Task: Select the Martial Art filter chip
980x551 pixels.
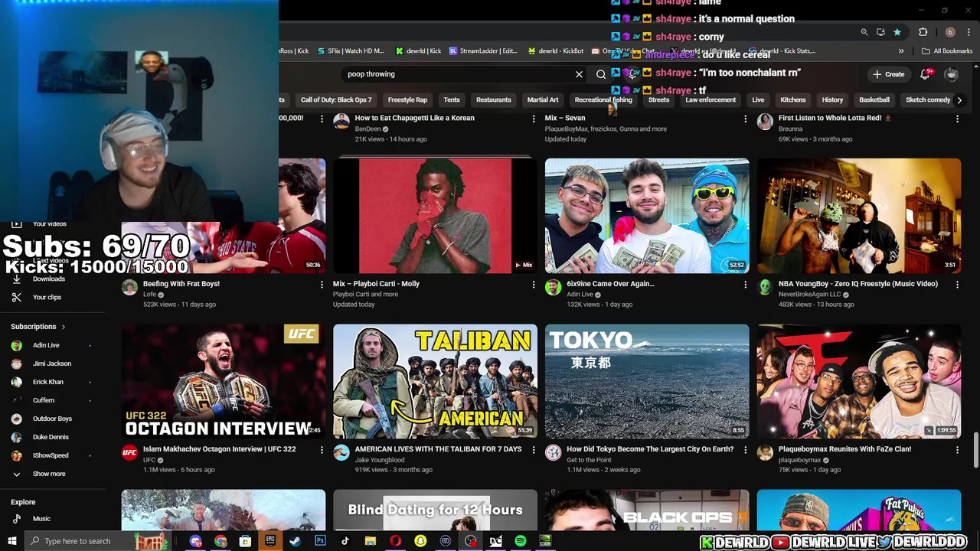Action: point(543,99)
